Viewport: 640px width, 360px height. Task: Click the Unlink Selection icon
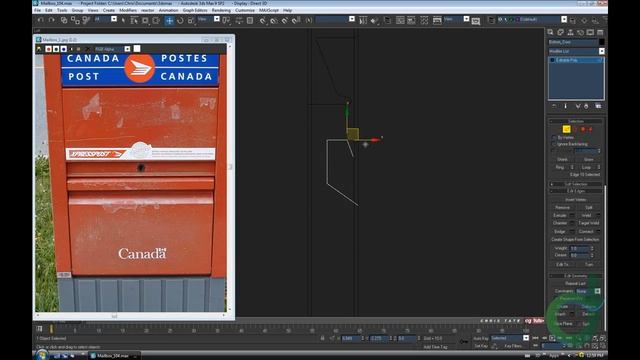click(x=75, y=20)
